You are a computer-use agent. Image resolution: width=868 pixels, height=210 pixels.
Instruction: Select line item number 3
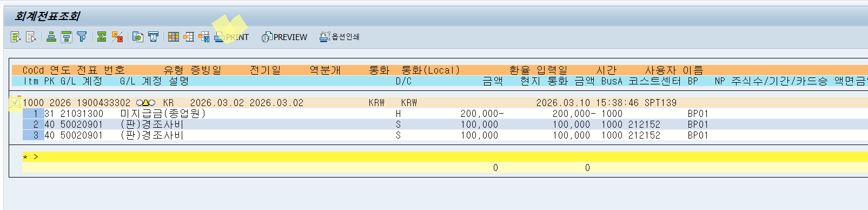[33, 135]
